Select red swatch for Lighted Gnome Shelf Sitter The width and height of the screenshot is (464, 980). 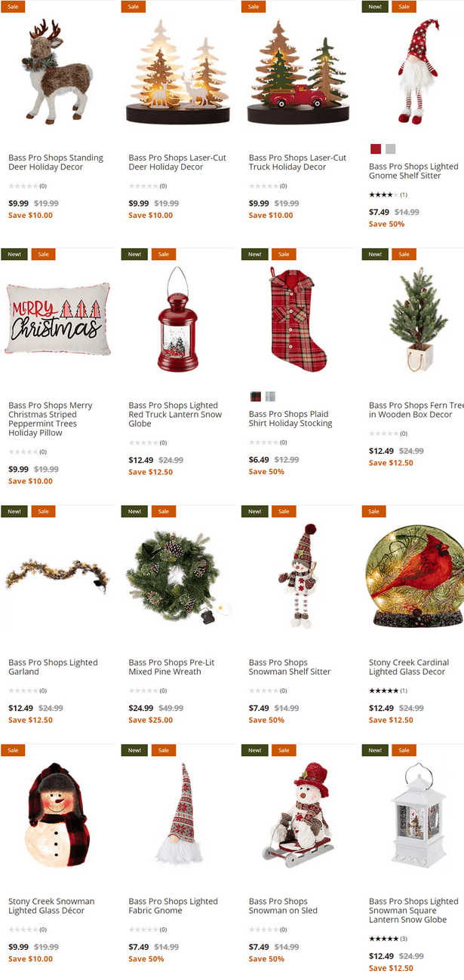tap(376, 149)
